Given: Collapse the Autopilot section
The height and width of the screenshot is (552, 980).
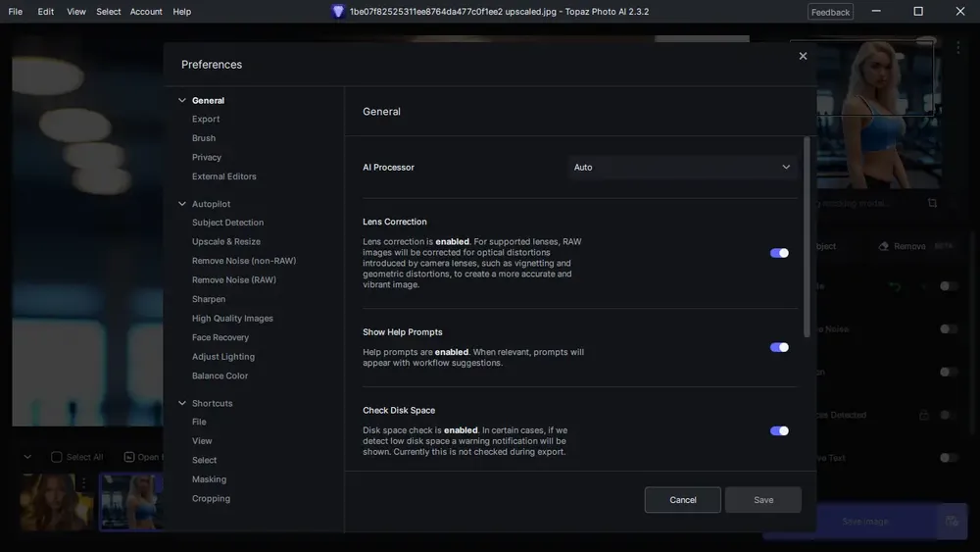Looking at the screenshot, I should (x=182, y=204).
